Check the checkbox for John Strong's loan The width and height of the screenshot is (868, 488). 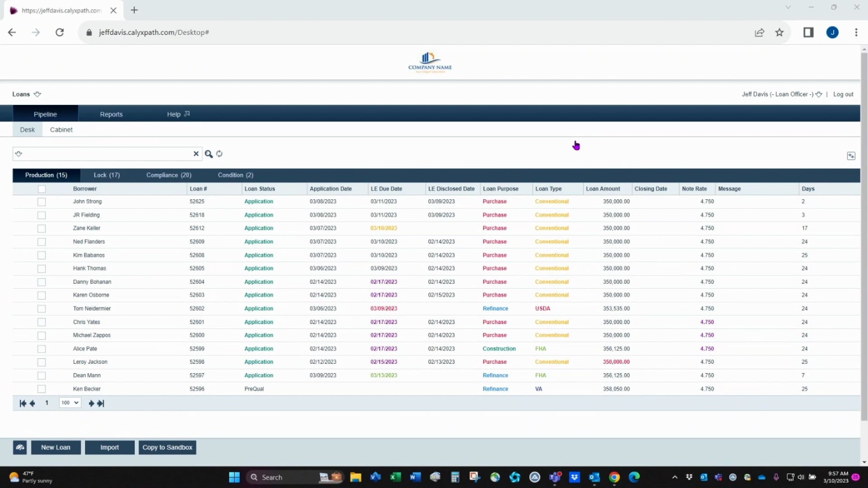[x=42, y=202]
